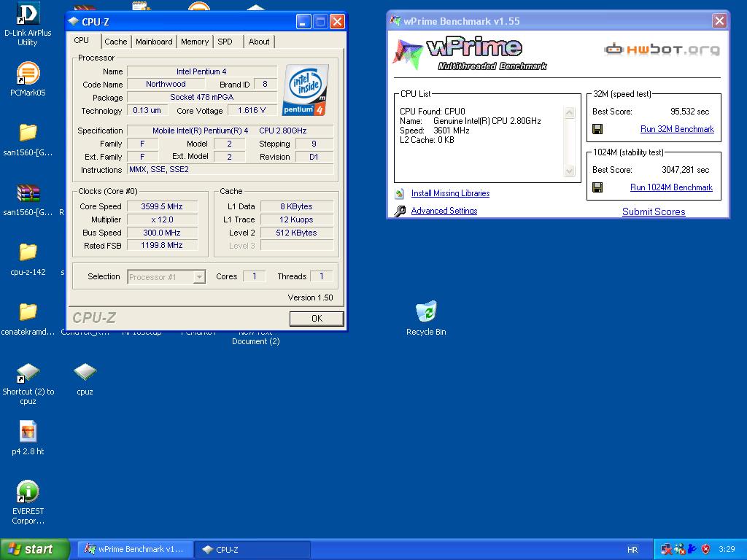The image size is (747, 560).
Task: Click the floppy save icon for 1024M score
Action: tap(597, 187)
